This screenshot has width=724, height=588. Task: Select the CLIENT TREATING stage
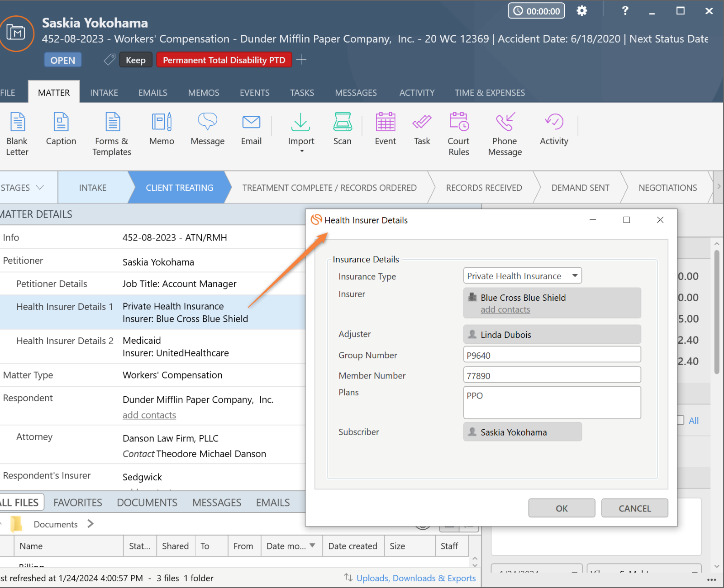[x=179, y=187]
